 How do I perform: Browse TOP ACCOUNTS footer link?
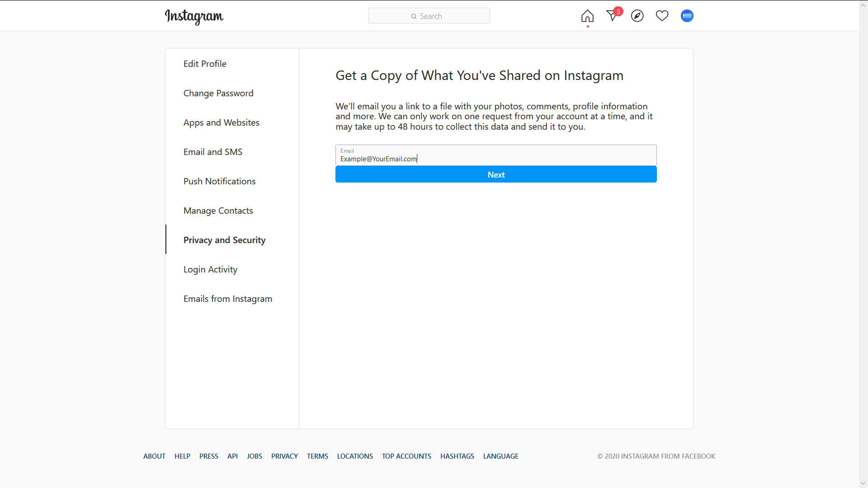(406, 456)
